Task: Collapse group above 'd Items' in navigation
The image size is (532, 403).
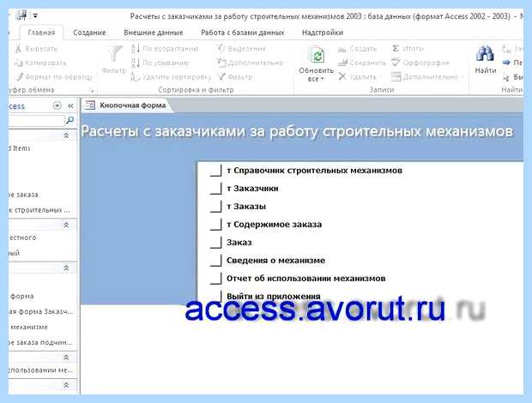Action: (x=66, y=135)
